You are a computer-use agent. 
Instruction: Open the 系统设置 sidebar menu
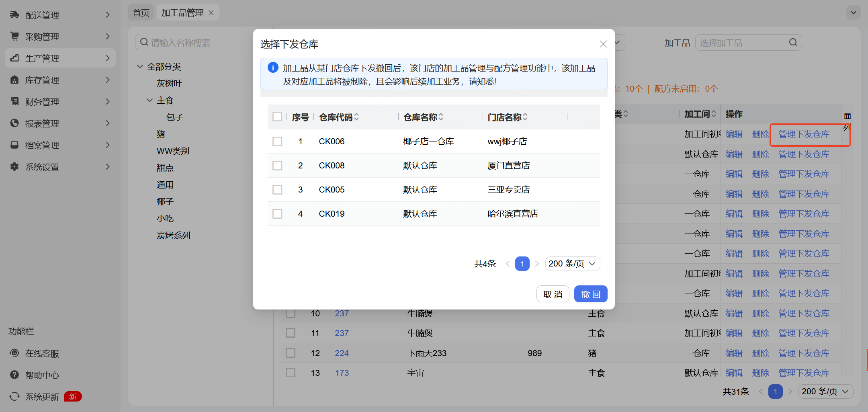pyautogui.click(x=60, y=167)
